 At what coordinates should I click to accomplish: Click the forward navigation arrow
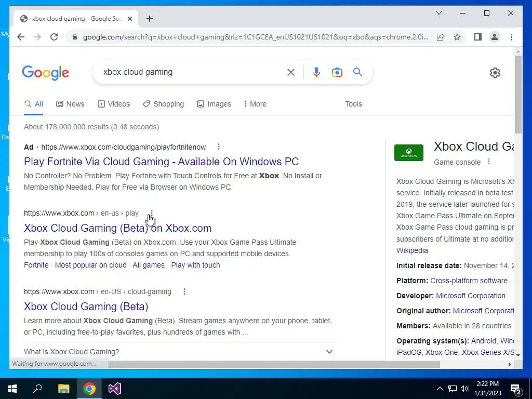(x=37, y=37)
